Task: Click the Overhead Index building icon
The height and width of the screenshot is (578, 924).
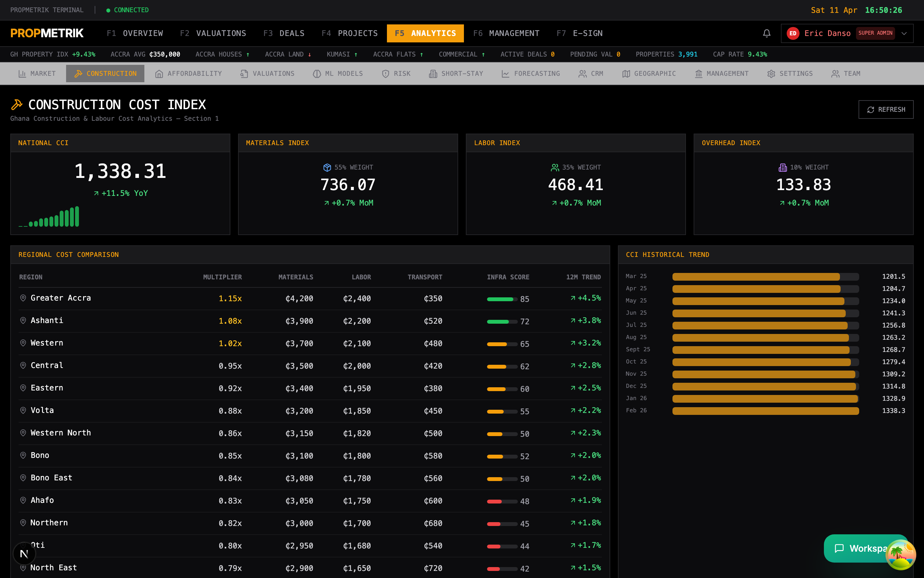Action: click(x=783, y=167)
